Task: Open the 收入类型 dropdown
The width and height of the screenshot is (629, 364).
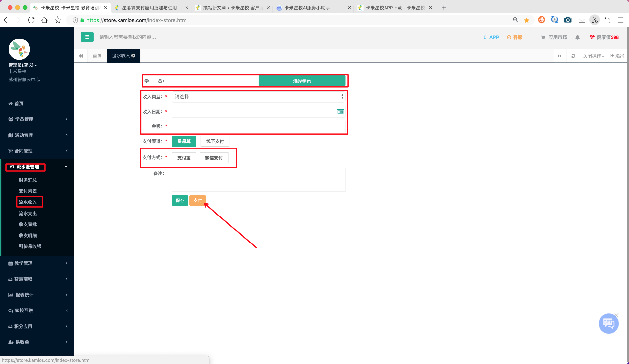Action: pos(258,97)
